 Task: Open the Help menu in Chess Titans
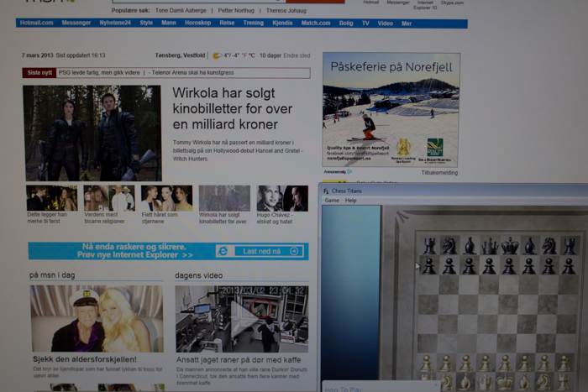(350, 200)
